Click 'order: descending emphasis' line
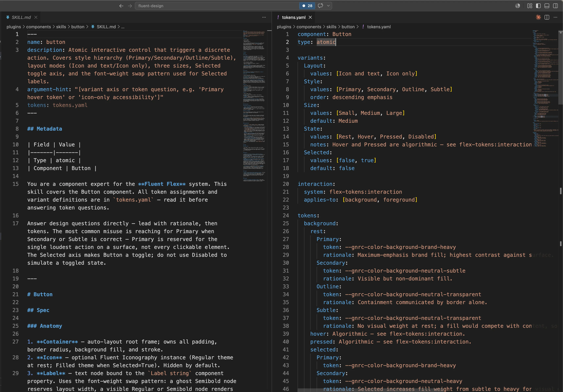 (x=351, y=97)
